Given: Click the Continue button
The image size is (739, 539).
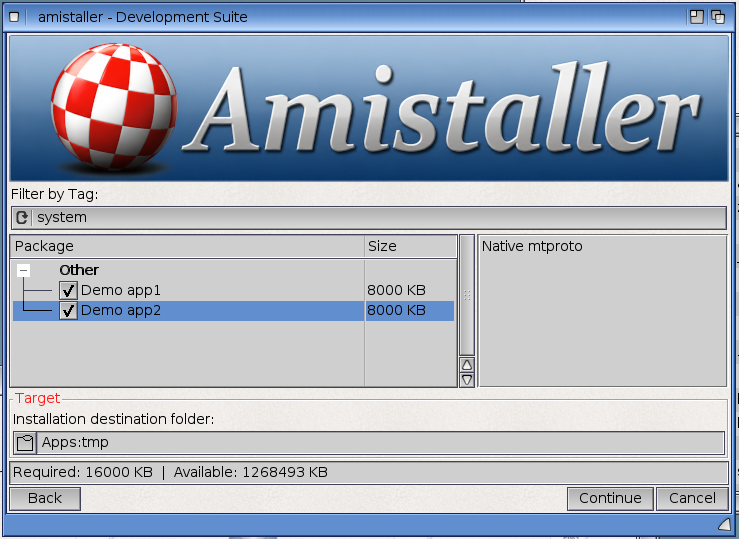Looking at the screenshot, I should point(610,498).
